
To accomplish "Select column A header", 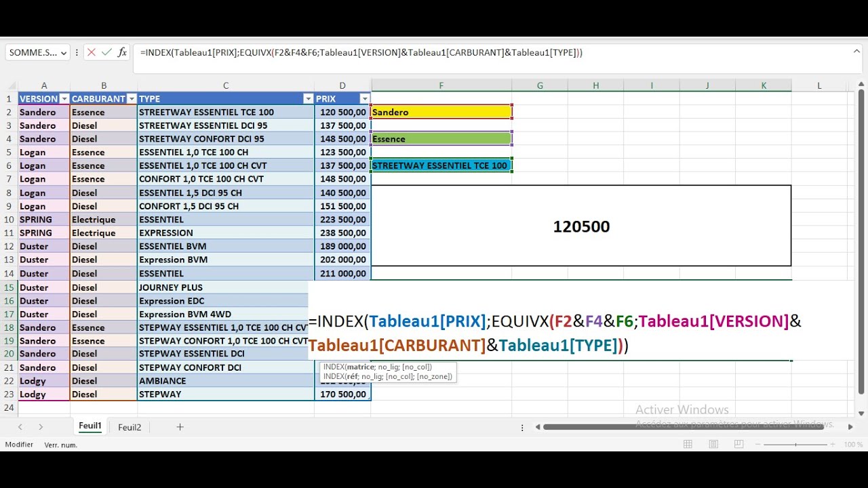I will click(x=44, y=85).
